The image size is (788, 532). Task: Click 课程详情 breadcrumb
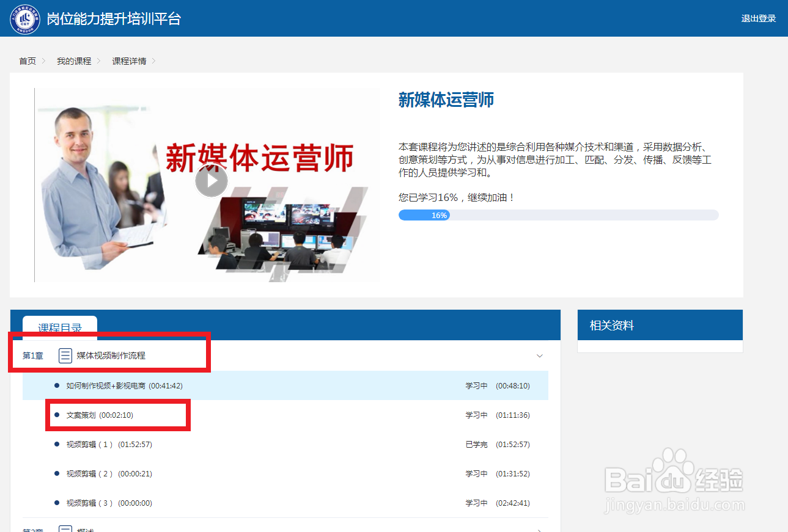[129, 61]
